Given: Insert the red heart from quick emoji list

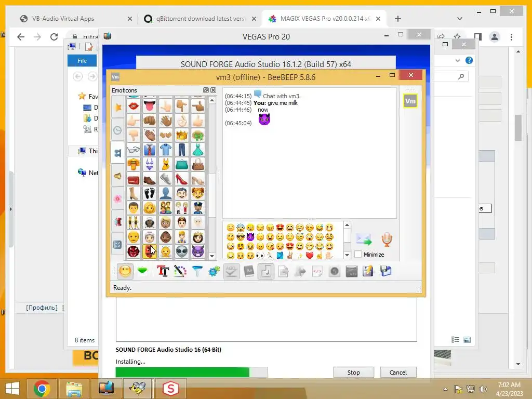Looking at the screenshot, I should [310, 256].
